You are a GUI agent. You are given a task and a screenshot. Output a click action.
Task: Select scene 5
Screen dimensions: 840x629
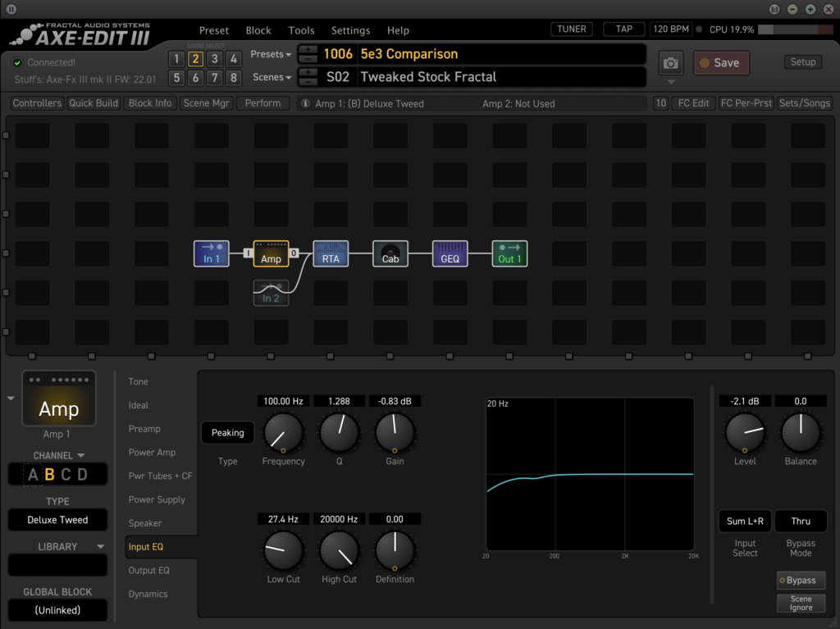(x=176, y=78)
